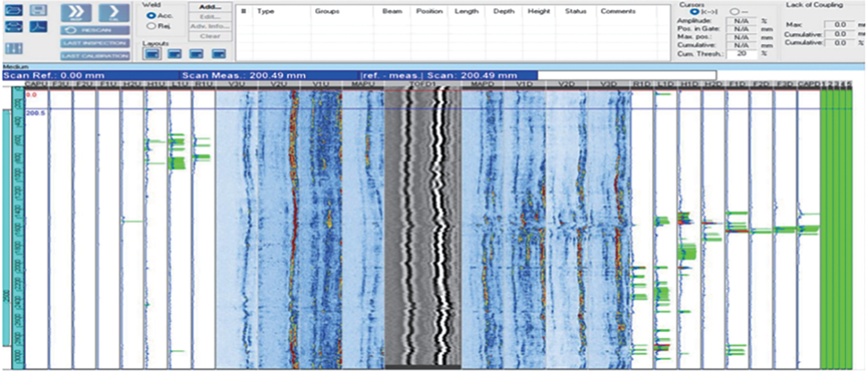Select the single-line cursor radio option

(x=734, y=12)
